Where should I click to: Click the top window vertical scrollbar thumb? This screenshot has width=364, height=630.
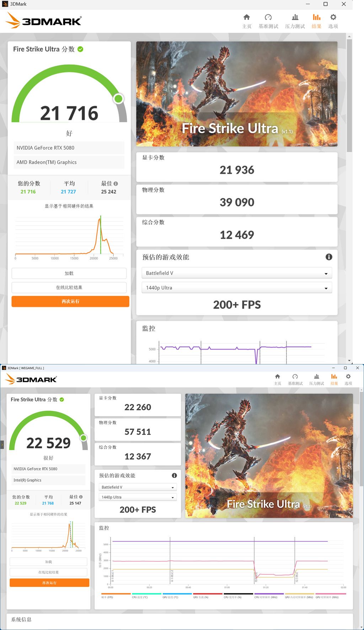pos(349,95)
